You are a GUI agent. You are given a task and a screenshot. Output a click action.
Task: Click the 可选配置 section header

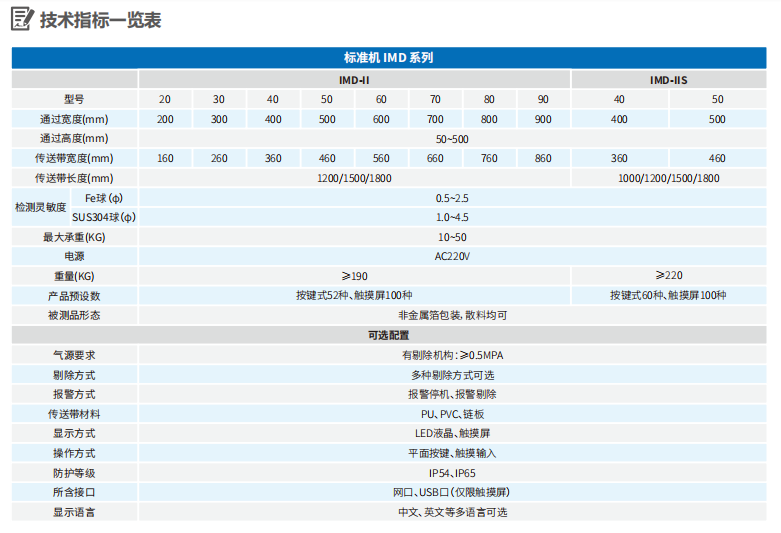[390, 335]
